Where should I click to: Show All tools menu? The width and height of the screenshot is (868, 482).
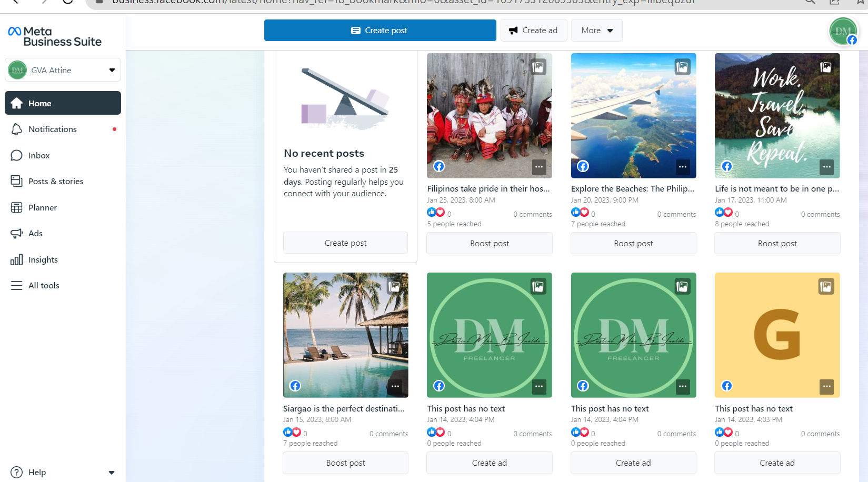[63, 286]
